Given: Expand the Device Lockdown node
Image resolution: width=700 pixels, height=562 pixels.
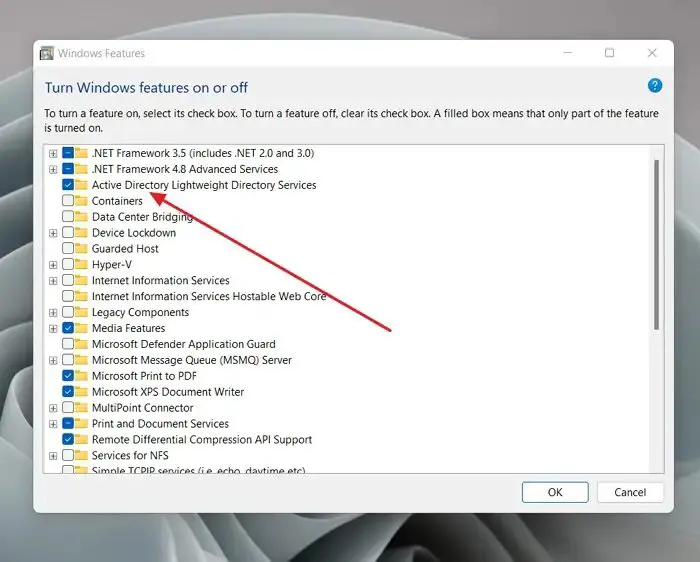Looking at the screenshot, I should pyautogui.click(x=53, y=233).
